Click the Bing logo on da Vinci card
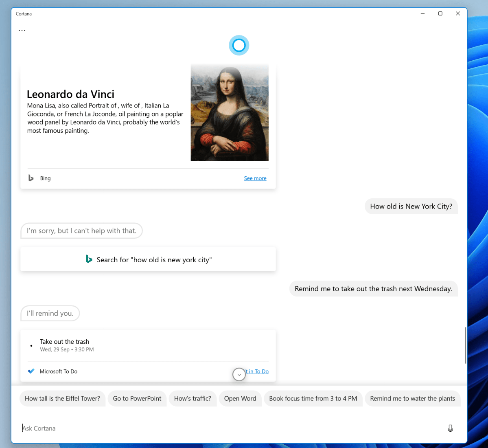Viewport: 488px width, 448px height. 31,178
